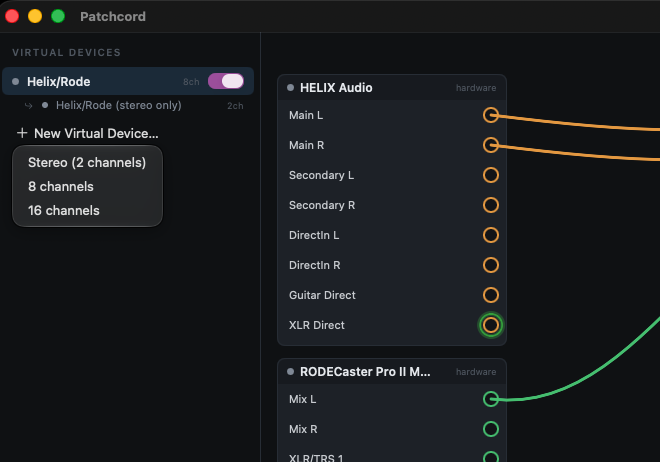The height and width of the screenshot is (462, 660).
Task: Click the Mix R output port
Action: (x=491, y=429)
